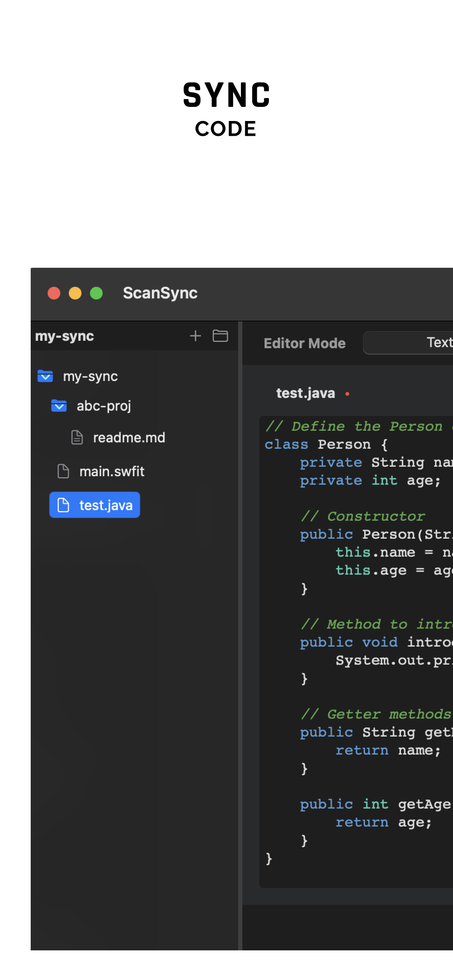
Task: Select test.java in the sidebar
Action: [95, 505]
